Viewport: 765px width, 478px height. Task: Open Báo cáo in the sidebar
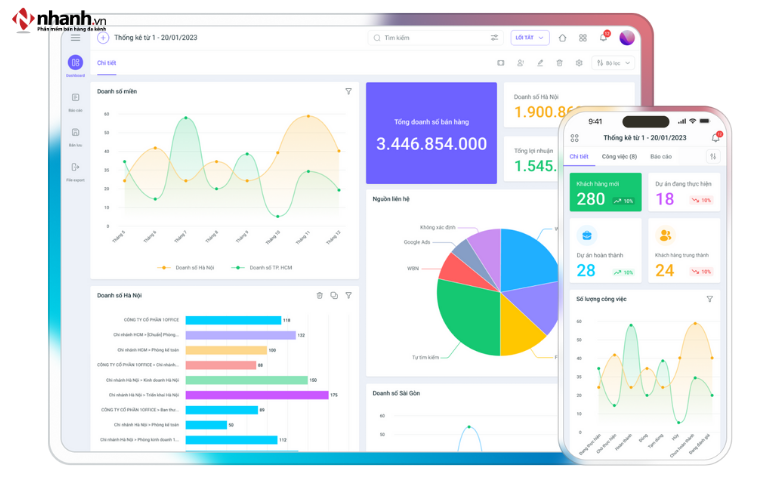coord(75,98)
